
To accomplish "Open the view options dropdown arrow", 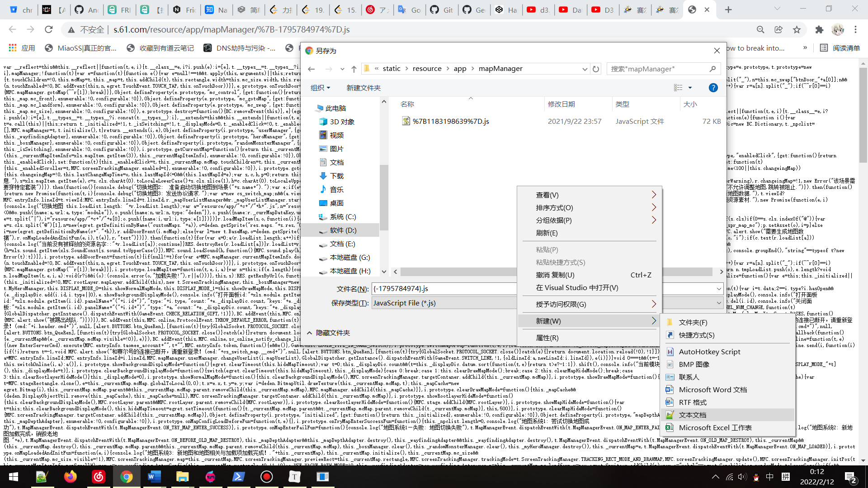I will pyautogui.click(x=690, y=88).
